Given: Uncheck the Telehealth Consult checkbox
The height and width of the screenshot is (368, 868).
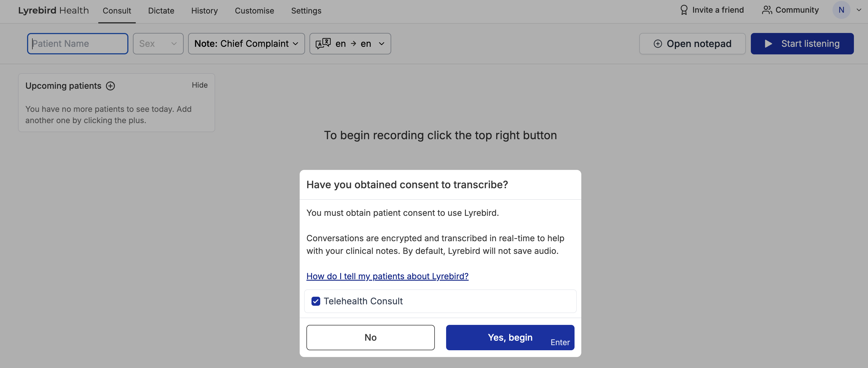Looking at the screenshot, I should 316,301.
